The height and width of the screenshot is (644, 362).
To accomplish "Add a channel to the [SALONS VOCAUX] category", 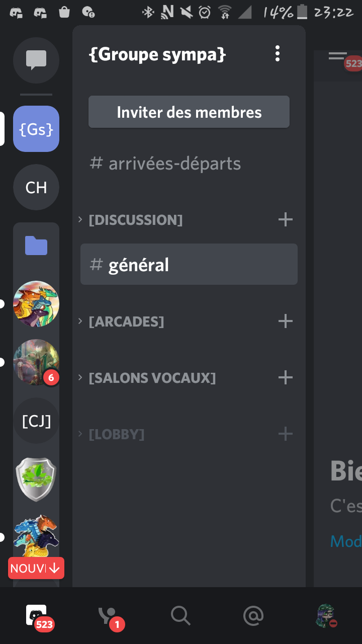I will [285, 377].
